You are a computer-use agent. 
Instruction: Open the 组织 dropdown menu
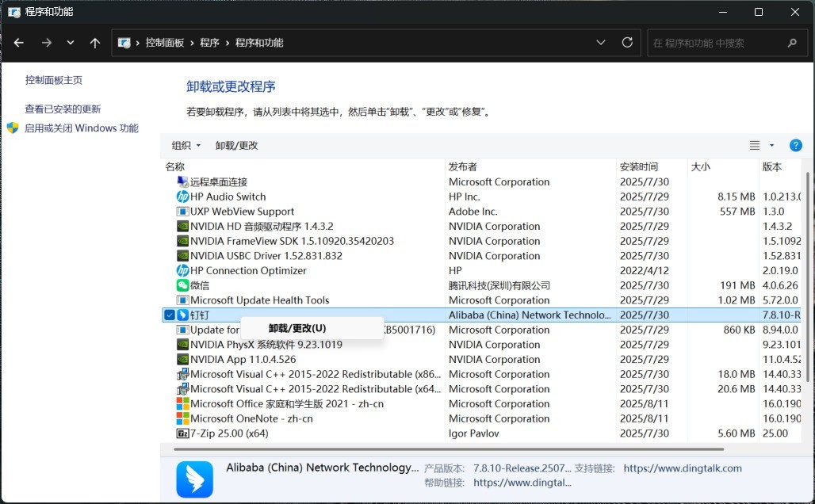(186, 146)
